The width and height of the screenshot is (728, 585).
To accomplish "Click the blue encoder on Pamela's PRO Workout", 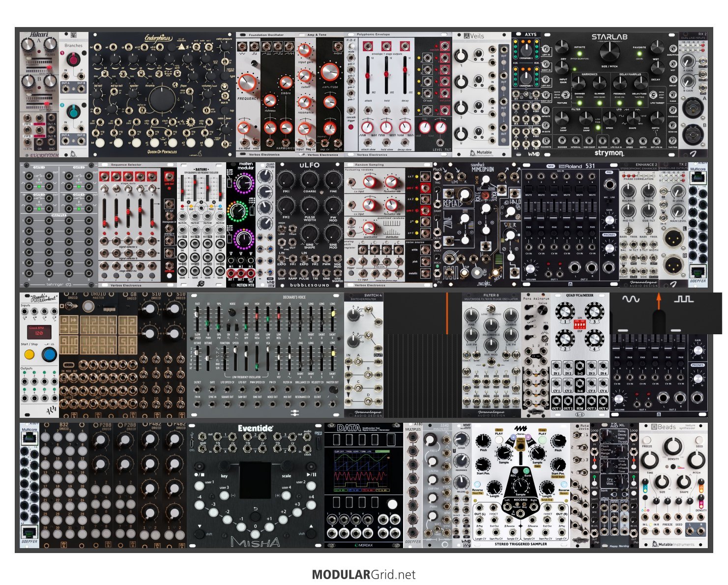I will (x=49, y=354).
